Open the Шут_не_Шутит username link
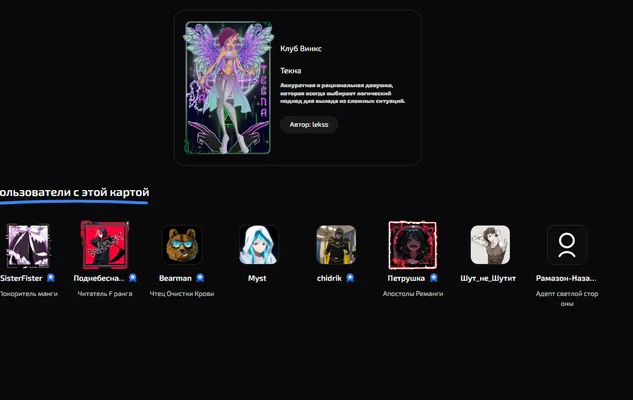Image resolution: width=633 pixels, height=400 pixels. (x=488, y=278)
